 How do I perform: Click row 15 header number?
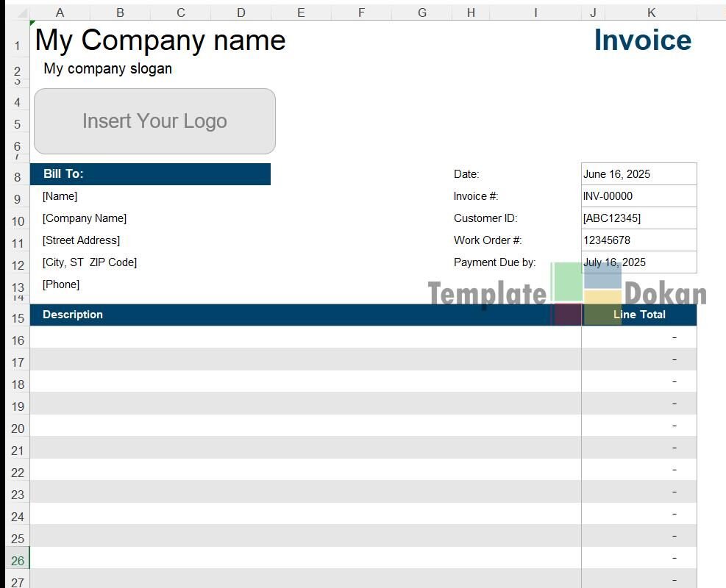18,318
